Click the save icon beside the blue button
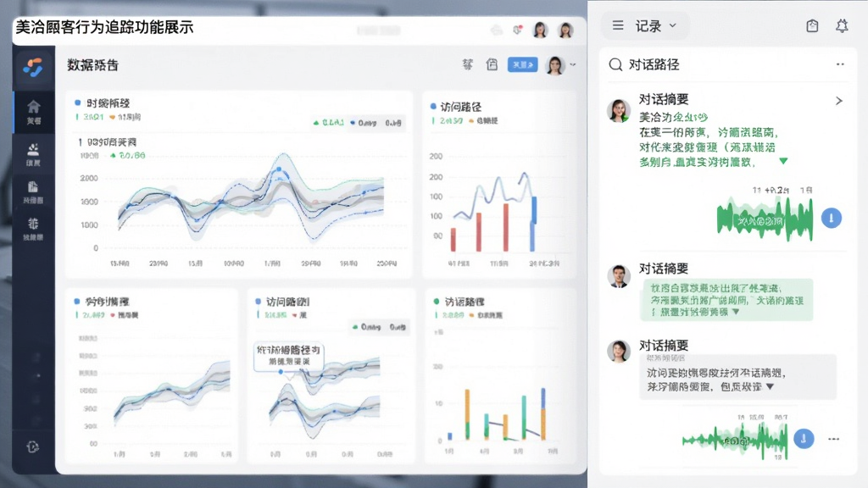Viewport: 868px width, 488px height. 492,64
